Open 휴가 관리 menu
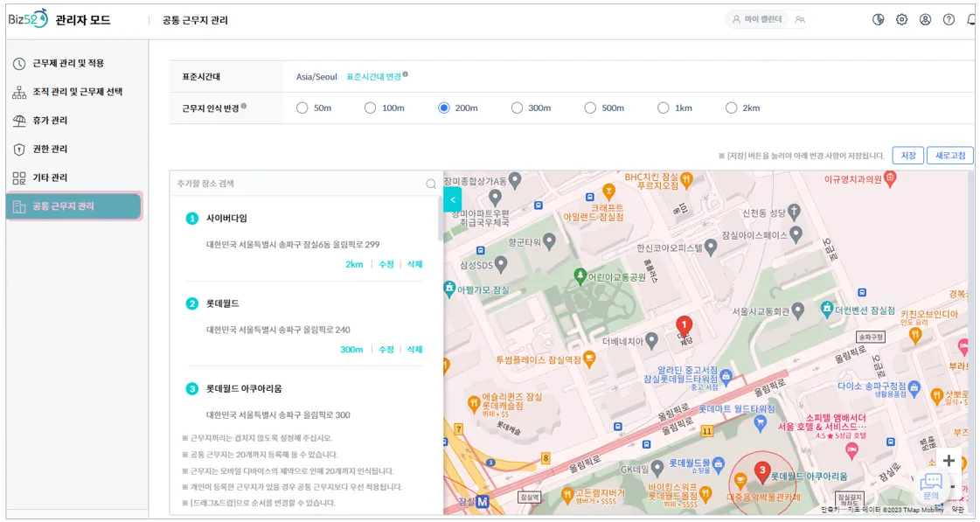 point(50,120)
